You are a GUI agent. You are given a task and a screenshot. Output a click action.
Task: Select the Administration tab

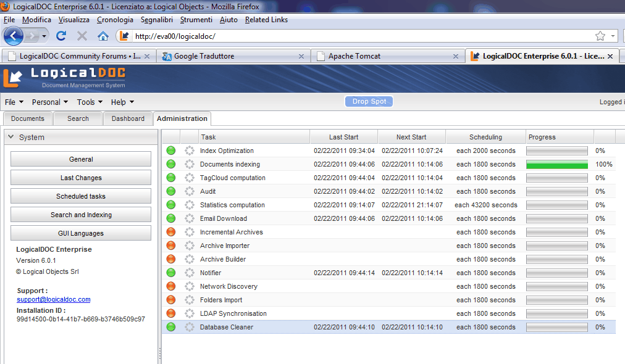tap(182, 118)
